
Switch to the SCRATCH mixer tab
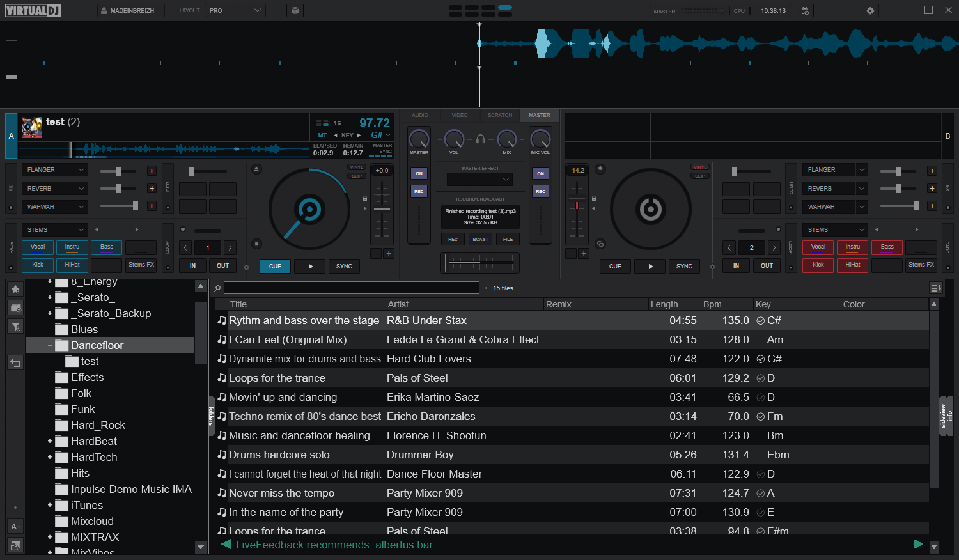click(500, 116)
